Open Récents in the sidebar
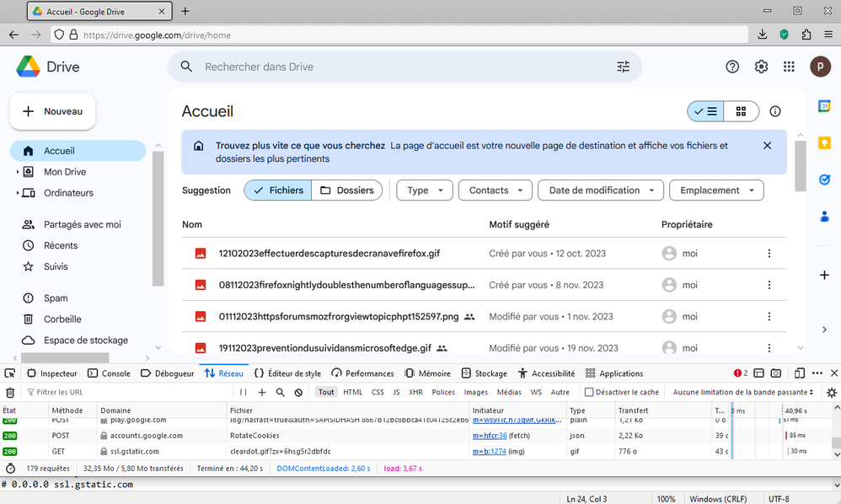 (x=61, y=245)
